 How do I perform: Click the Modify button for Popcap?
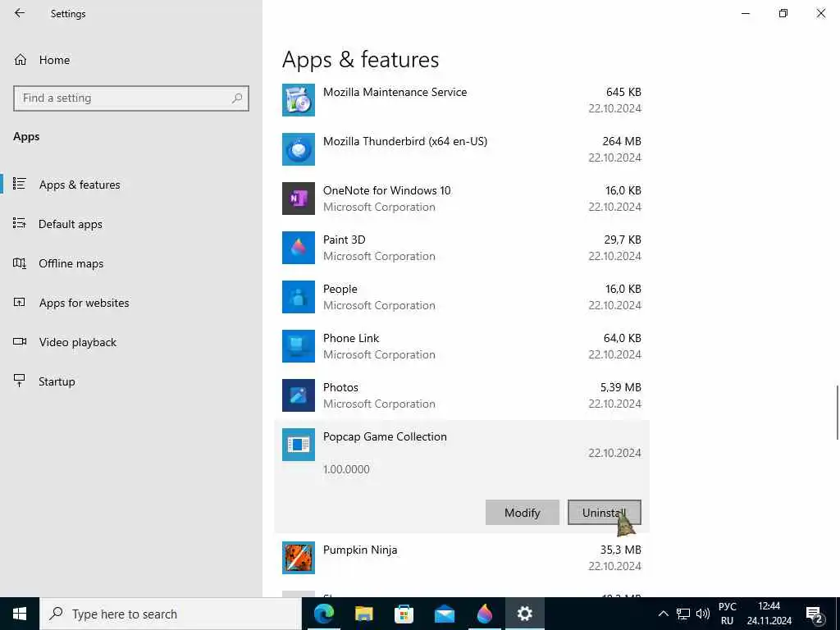(x=523, y=513)
